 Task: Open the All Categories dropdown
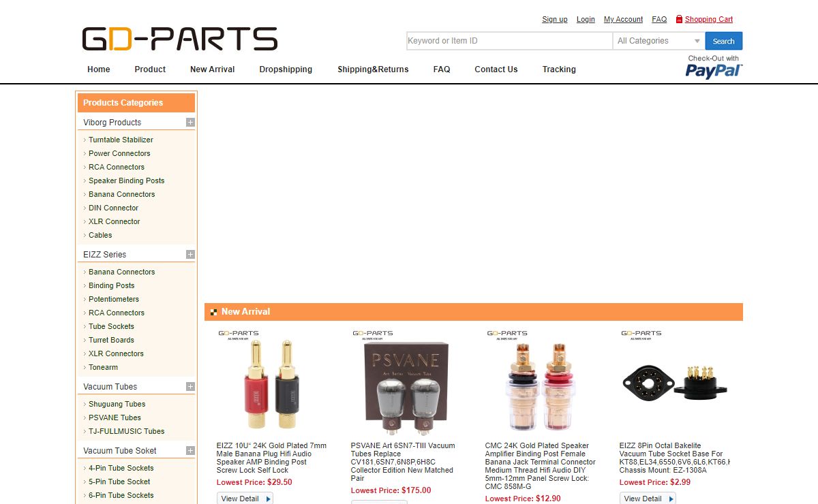(658, 41)
